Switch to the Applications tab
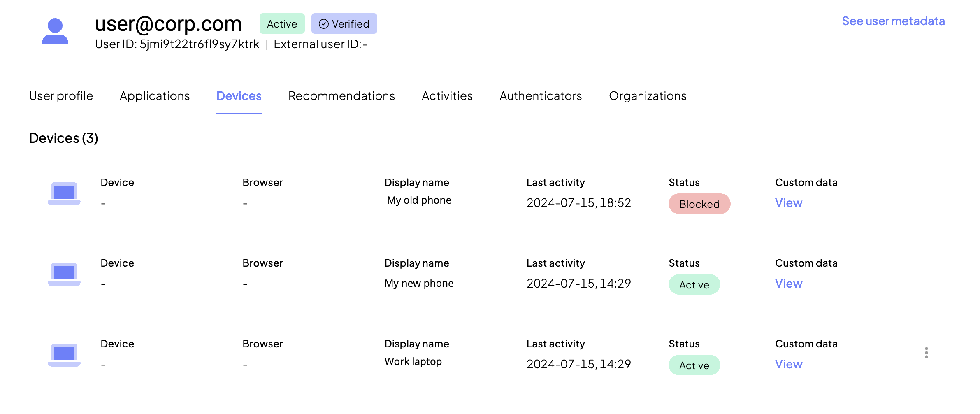Screen dimensions: 980x414 pos(155,96)
